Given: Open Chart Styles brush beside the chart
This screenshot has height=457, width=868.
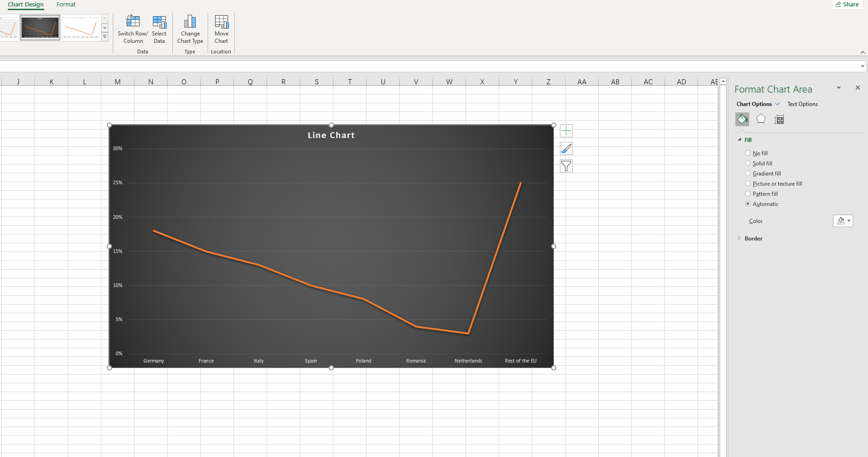Looking at the screenshot, I should 566,148.
